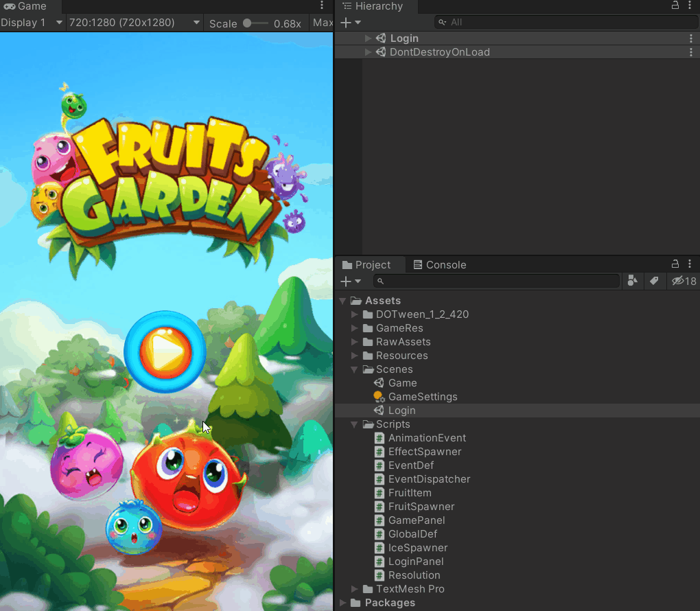Expand the DontDestroyOnLoad scene in Hierarchy
Viewport: 700px width, 611px height.
(368, 52)
